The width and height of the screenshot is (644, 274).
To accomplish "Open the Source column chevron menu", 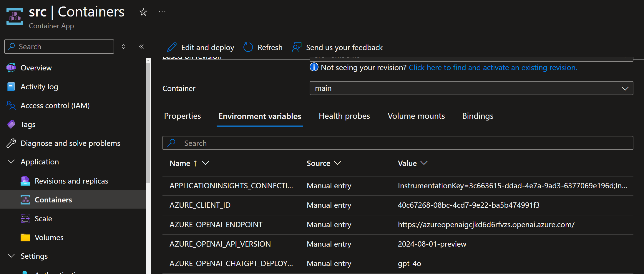I will click(337, 163).
